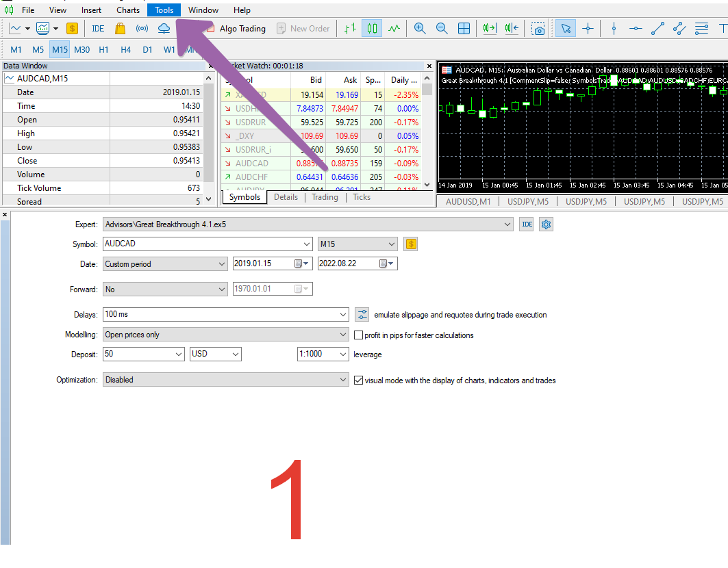Switch to the Ticks tab
The height and width of the screenshot is (568, 728).
point(362,197)
